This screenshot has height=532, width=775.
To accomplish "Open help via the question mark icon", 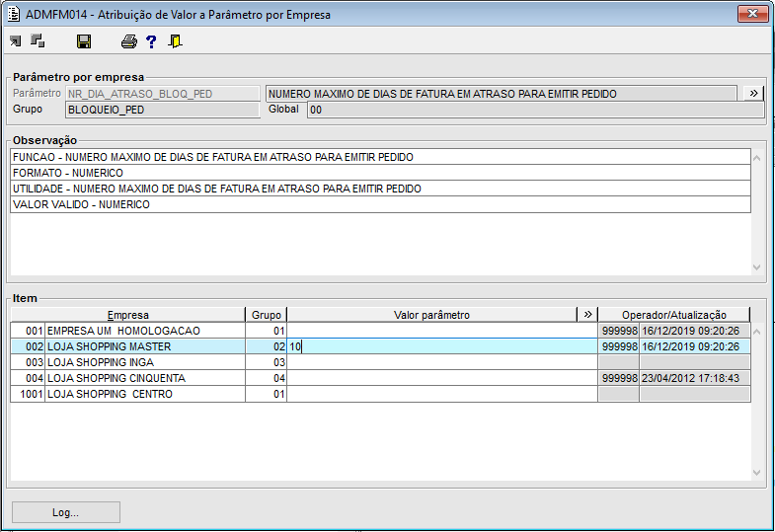I will point(151,41).
